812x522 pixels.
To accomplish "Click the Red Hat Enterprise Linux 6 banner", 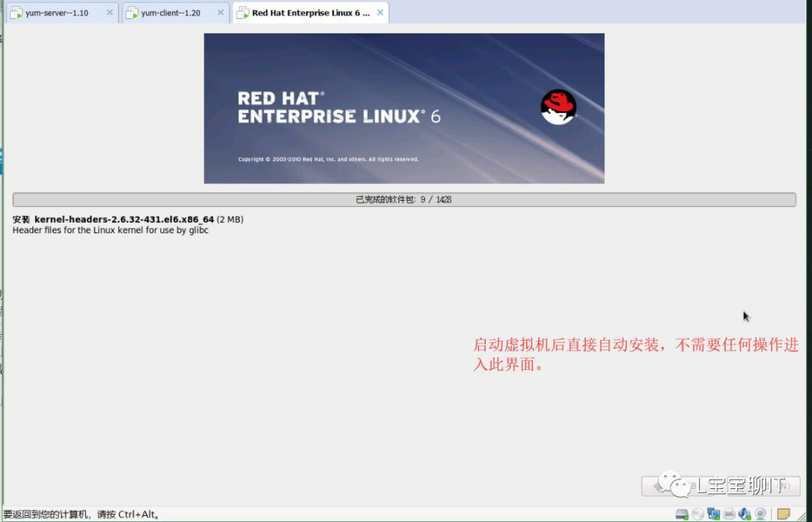I will pyautogui.click(x=404, y=108).
